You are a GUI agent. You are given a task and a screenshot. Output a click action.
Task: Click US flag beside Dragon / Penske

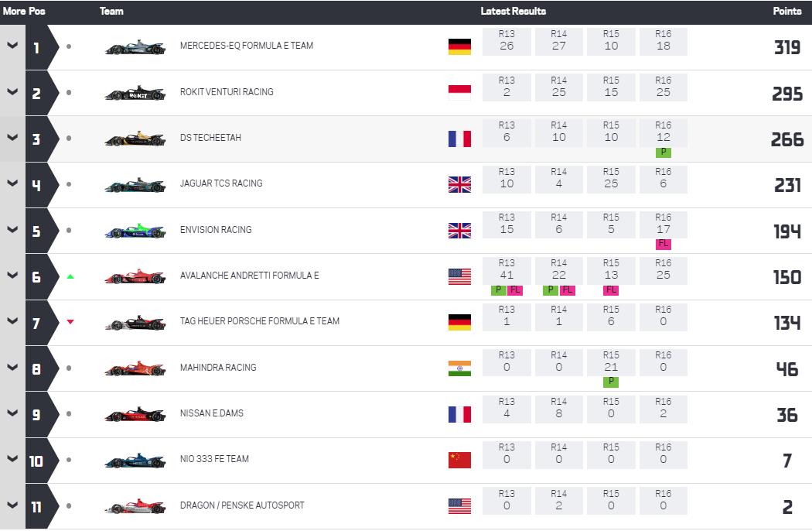460,505
